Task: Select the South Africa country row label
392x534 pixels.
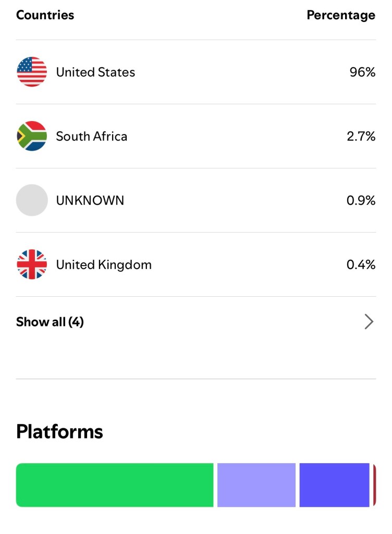Action: tap(92, 136)
